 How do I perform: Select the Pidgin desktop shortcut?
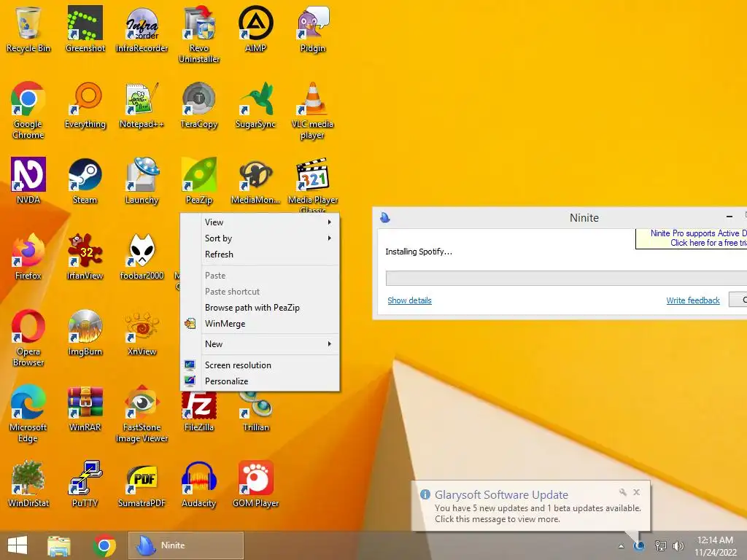click(x=312, y=28)
